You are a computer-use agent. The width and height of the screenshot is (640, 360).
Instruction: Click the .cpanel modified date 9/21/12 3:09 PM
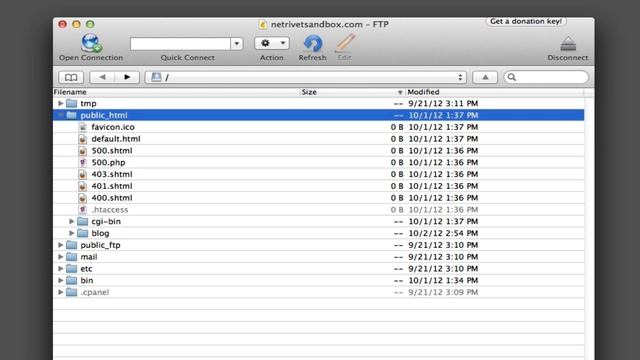pos(443,292)
